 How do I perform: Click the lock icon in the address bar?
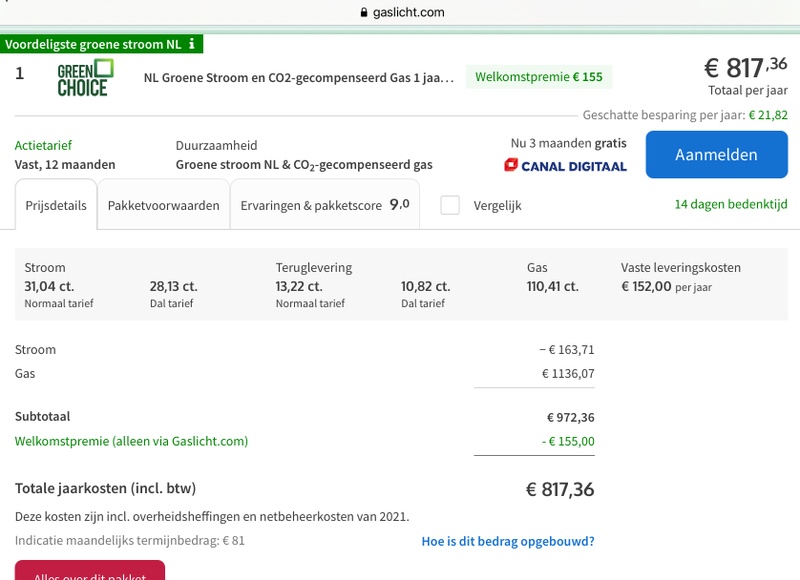click(x=363, y=13)
